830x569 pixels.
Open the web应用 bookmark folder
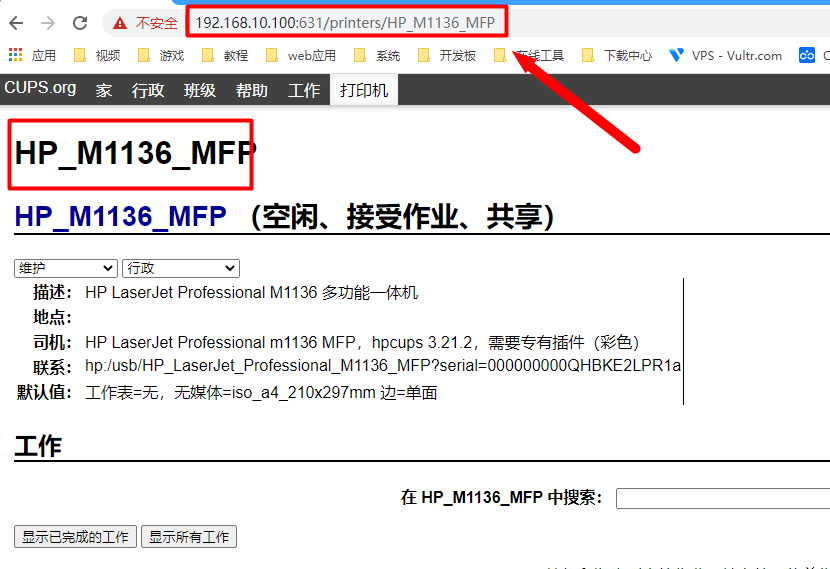click(301, 55)
